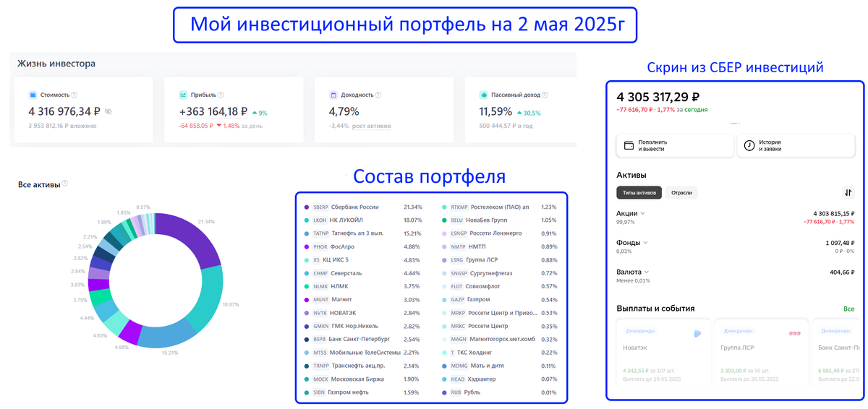Click the LKOH ticker badge

point(320,220)
